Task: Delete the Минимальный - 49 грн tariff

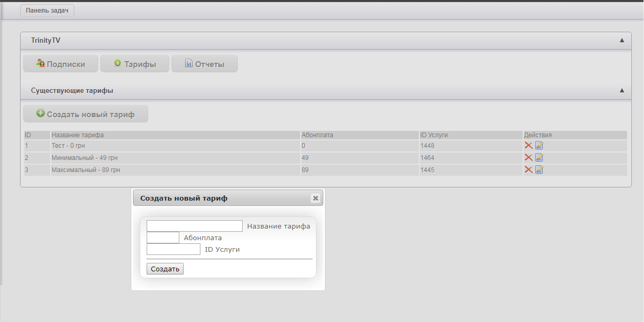Action: pos(528,157)
